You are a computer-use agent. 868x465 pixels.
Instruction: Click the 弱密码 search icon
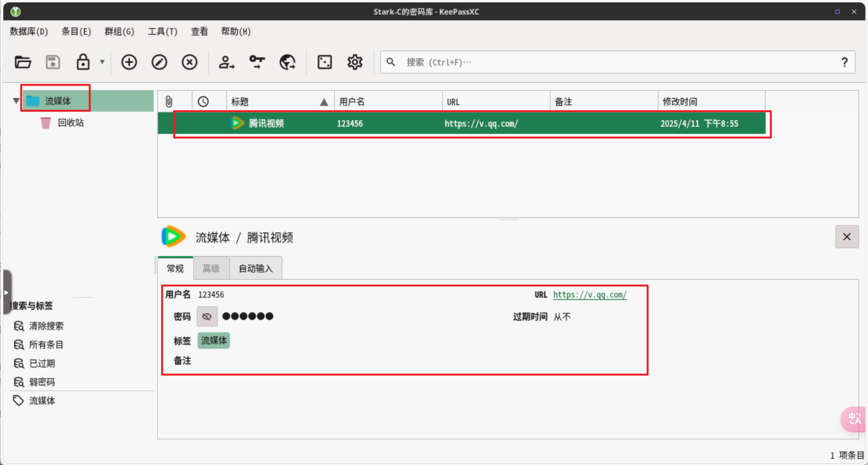pos(19,382)
